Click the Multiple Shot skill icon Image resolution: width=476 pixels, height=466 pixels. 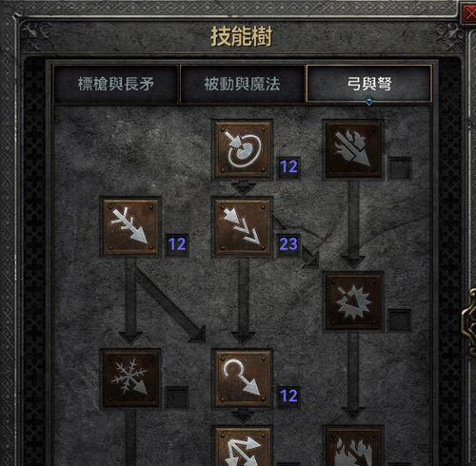click(243, 227)
